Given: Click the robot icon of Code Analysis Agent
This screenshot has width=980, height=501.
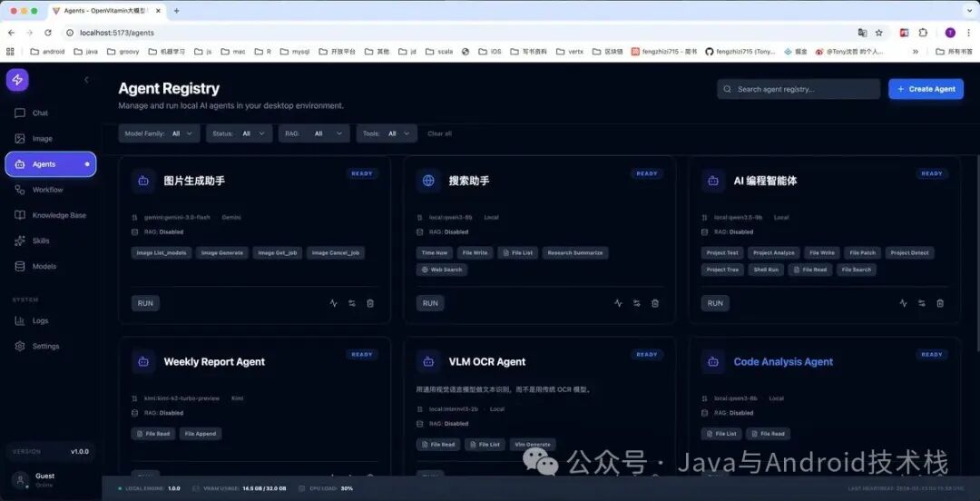Looking at the screenshot, I should pos(713,361).
